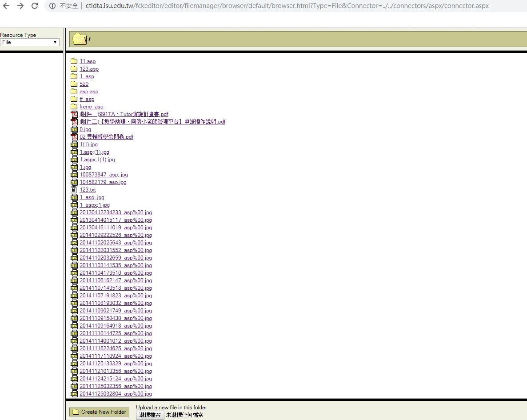527x420 pixels.
Task: Open 20141116224625_asp%00.jpg
Action: 116,348
